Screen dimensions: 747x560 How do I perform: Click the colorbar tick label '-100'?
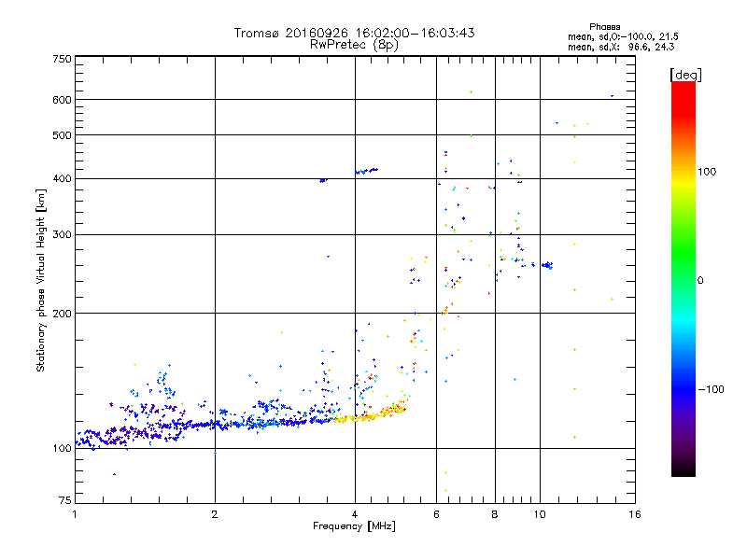tap(711, 389)
